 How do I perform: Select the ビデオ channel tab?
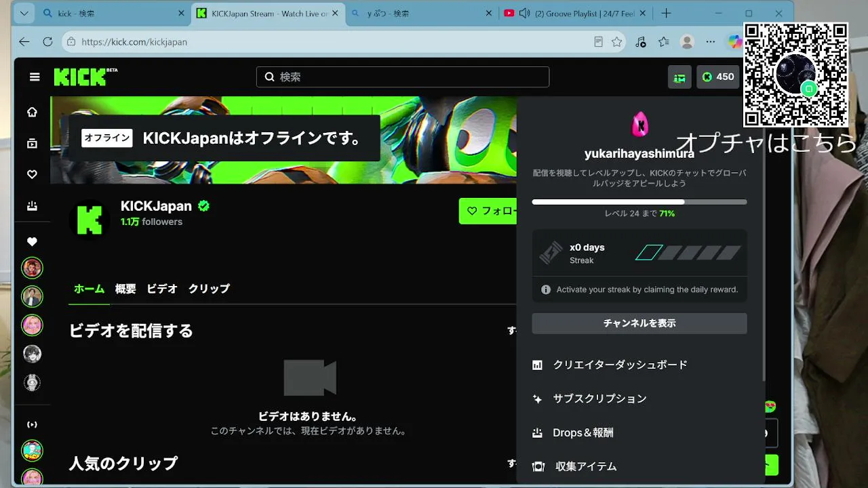tap(162, 289)
